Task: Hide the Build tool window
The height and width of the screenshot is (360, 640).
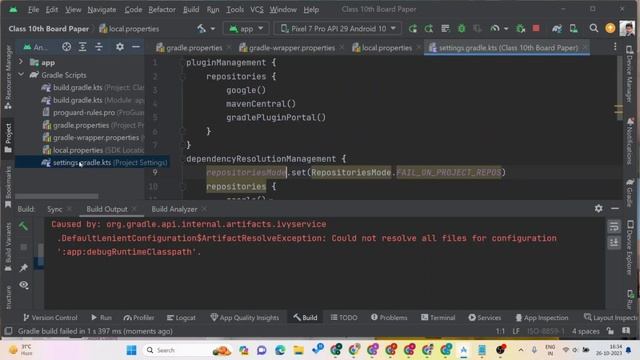Action: (x=615, y=209)
